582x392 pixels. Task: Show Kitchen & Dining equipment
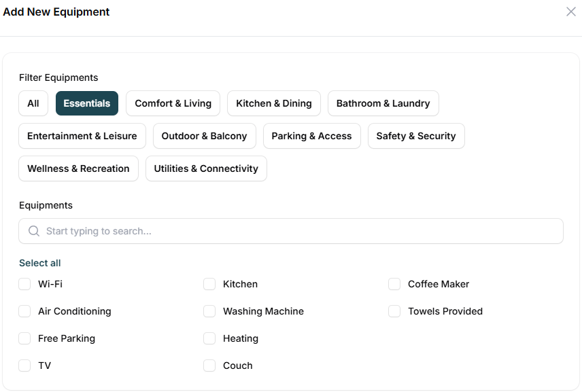(x=273, y=103)
